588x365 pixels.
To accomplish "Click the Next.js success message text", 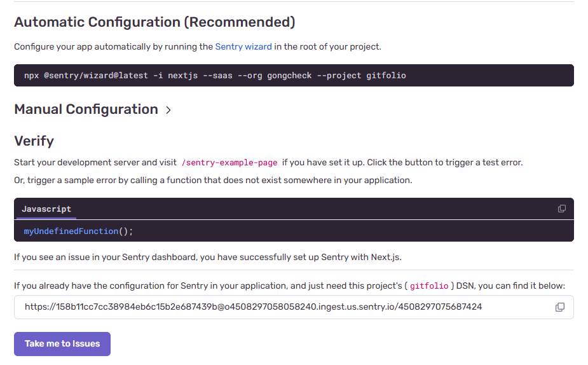I will 208,258.
